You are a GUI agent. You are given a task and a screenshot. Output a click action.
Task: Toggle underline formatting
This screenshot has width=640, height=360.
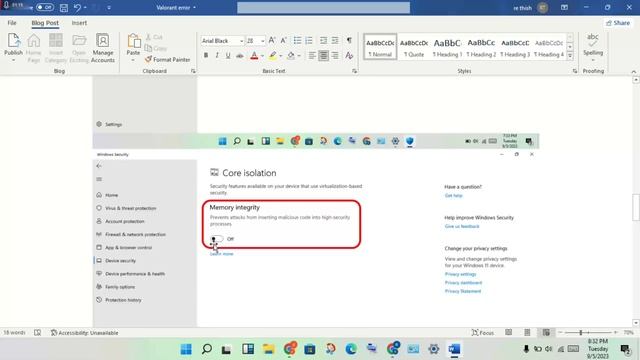pyautogui.click(x=228, y=56)
